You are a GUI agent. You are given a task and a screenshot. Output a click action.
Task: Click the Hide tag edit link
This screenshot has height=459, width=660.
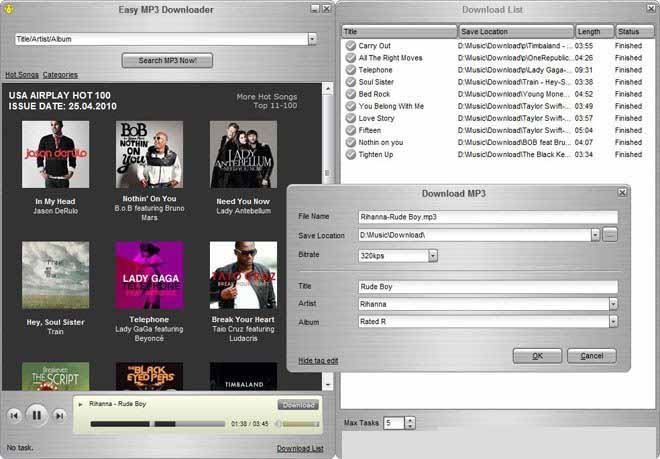(x=318, y=361)
